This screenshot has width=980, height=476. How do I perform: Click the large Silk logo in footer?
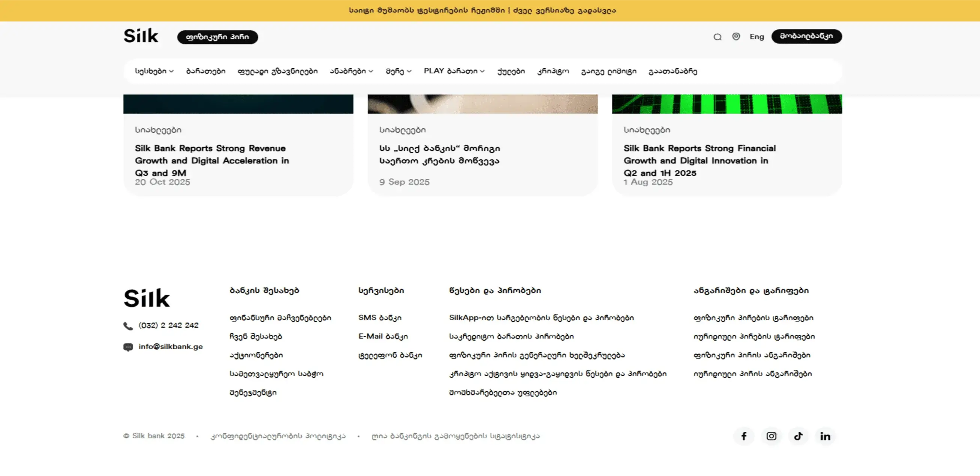(146, 298)
